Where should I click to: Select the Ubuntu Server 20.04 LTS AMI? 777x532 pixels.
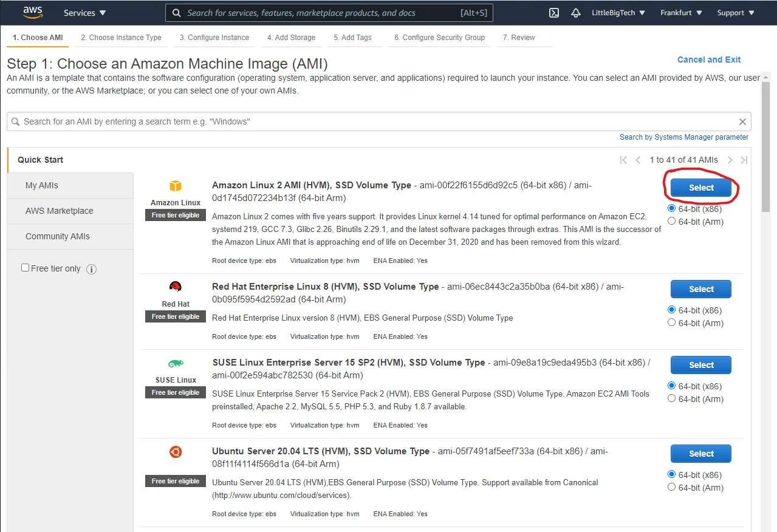[701, 454]
